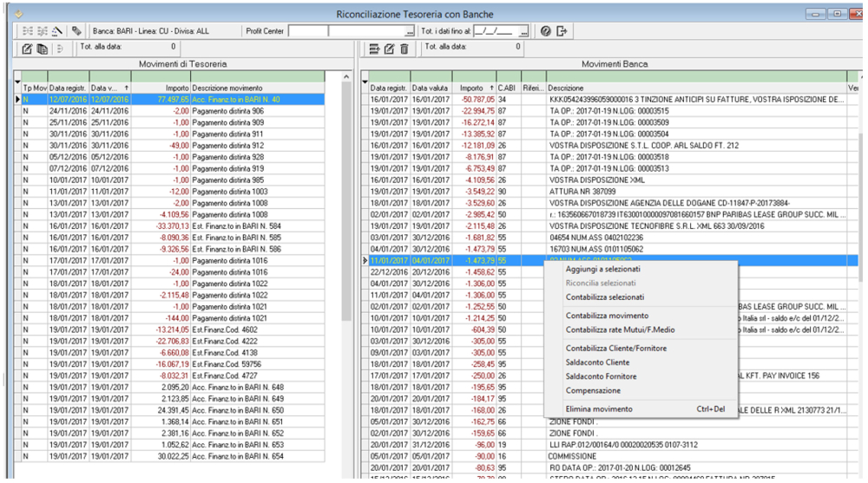Select 'Elimina movimento' in context menu
The width and height of the screenshot is (868, 483).
pos(599,408)
